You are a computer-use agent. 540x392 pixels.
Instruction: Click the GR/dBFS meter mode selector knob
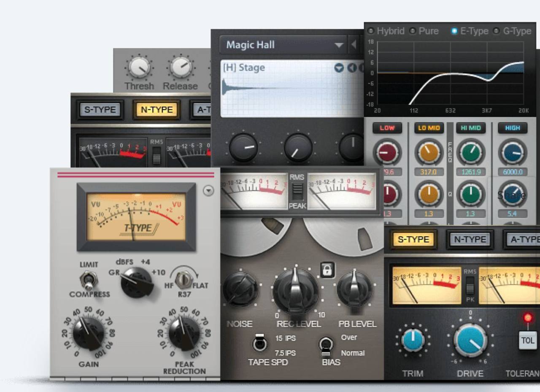(136, 282)
